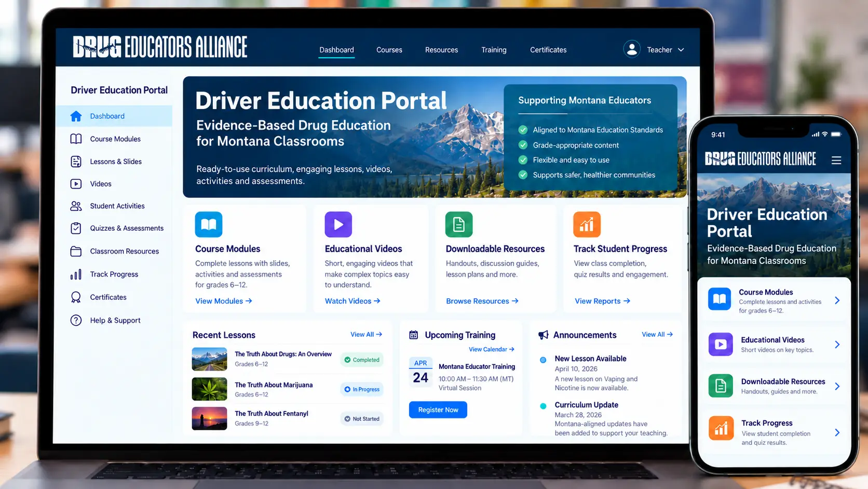Switch to the Courses top navigation tab
The width and height of the screenshot is (868, 489).
coord(389,50)
